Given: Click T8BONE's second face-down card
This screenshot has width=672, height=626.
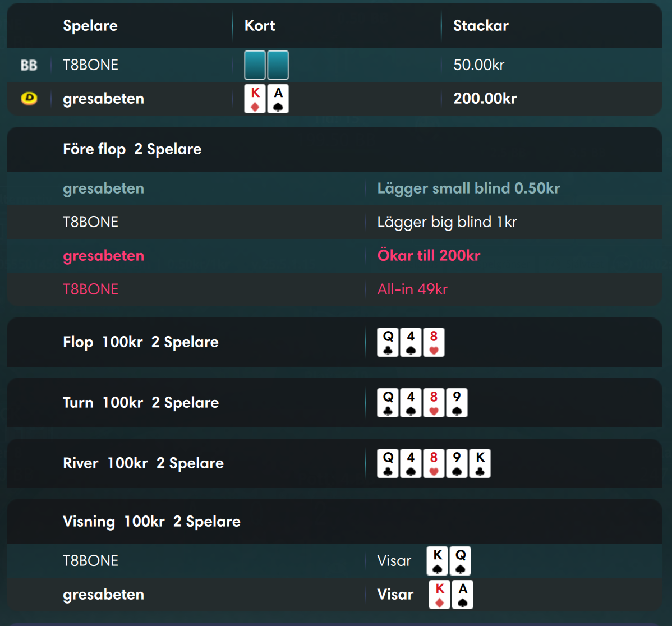Looking at the screenshot, I should point(278,65).
